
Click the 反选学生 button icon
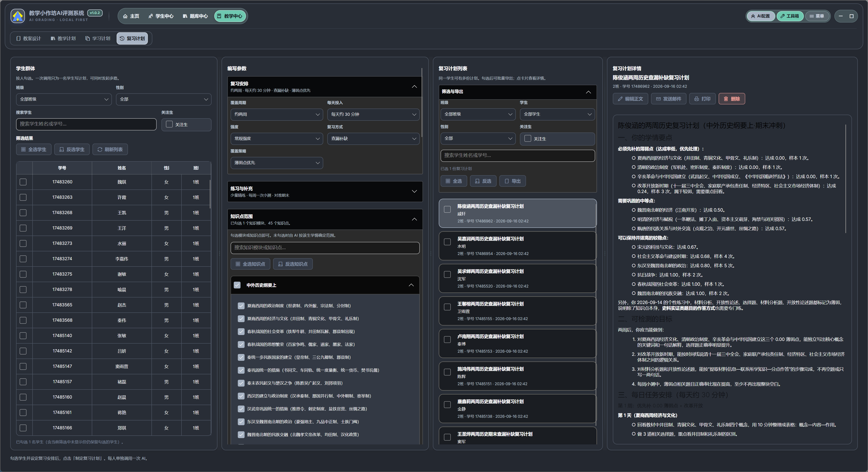[61, 150]
